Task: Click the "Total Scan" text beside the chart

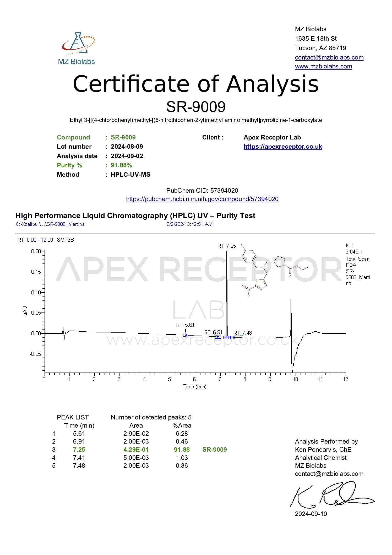Action: [357, 259]
